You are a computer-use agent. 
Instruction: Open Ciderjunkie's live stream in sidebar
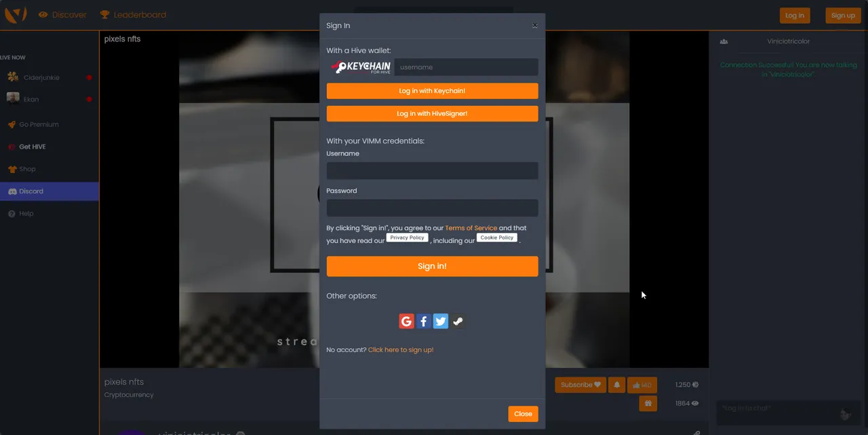49,77
